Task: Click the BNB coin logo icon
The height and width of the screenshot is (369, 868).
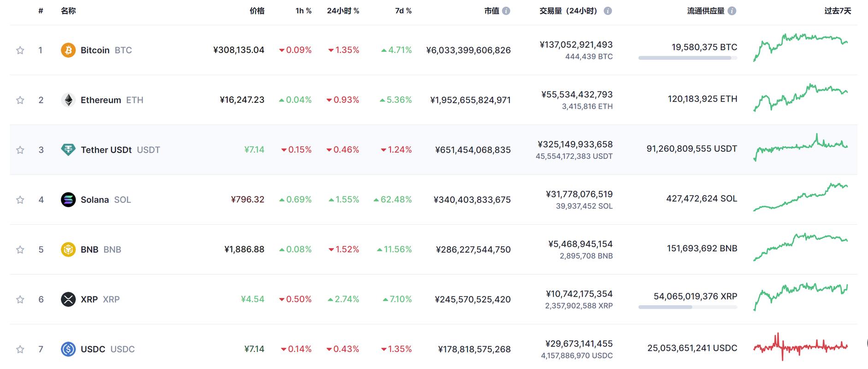Action: tap(68, 249)
